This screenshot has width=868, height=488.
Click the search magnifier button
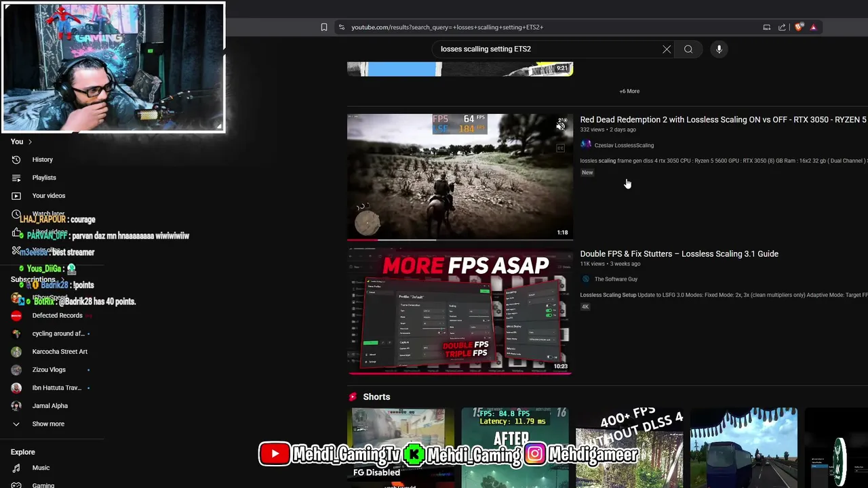pyautogui.click(x=688, y=49)
